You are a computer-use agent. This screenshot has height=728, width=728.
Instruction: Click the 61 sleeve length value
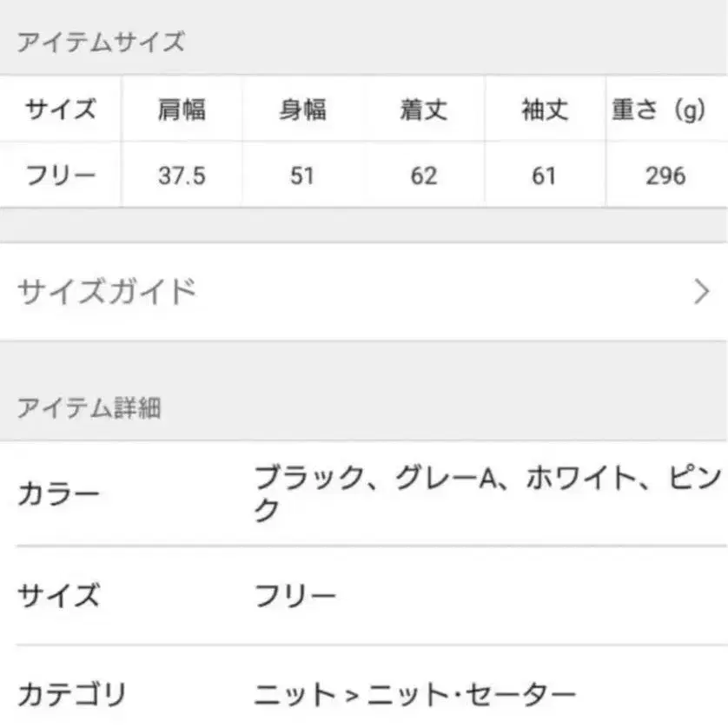(544, 175)
